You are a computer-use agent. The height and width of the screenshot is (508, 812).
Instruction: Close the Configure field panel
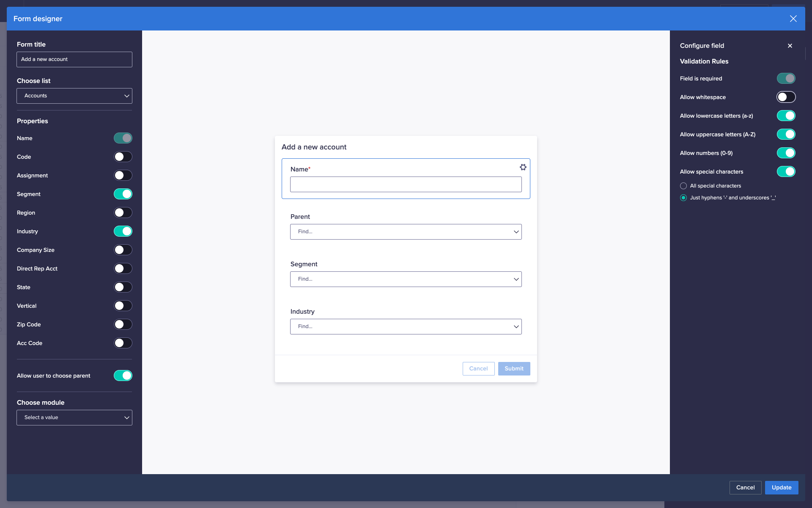point(790,46)
